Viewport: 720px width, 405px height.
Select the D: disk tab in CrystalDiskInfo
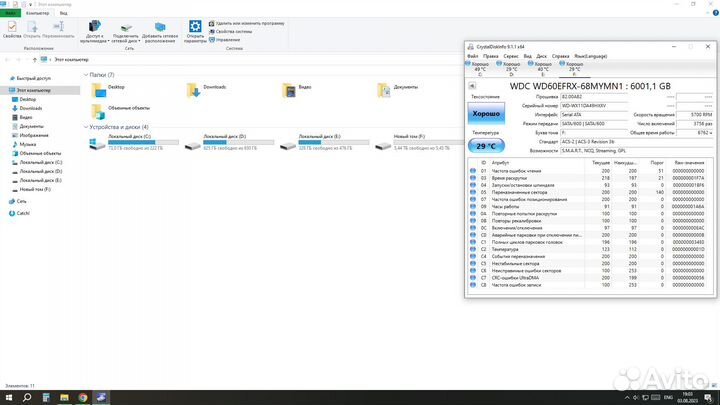pos(511,69)
